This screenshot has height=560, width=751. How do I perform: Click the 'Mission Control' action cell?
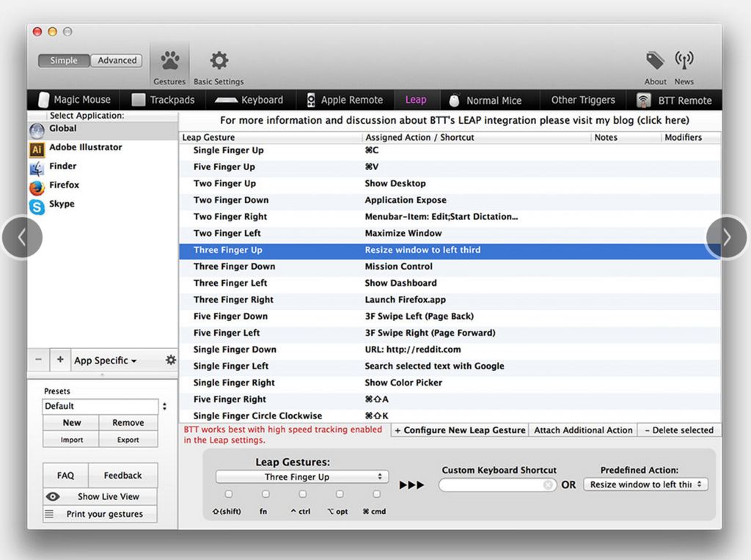click(x=398, y=267)
